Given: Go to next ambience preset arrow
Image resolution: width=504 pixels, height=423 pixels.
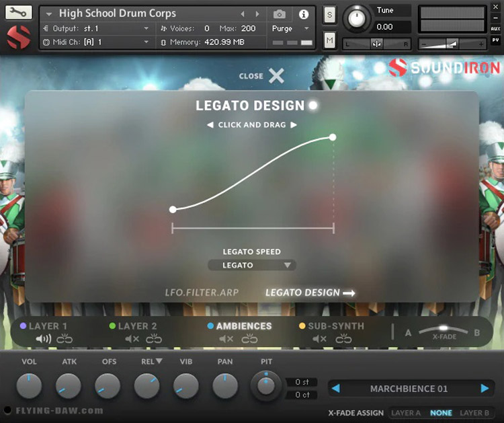Looking at the screenshot, I should point(485,388).
